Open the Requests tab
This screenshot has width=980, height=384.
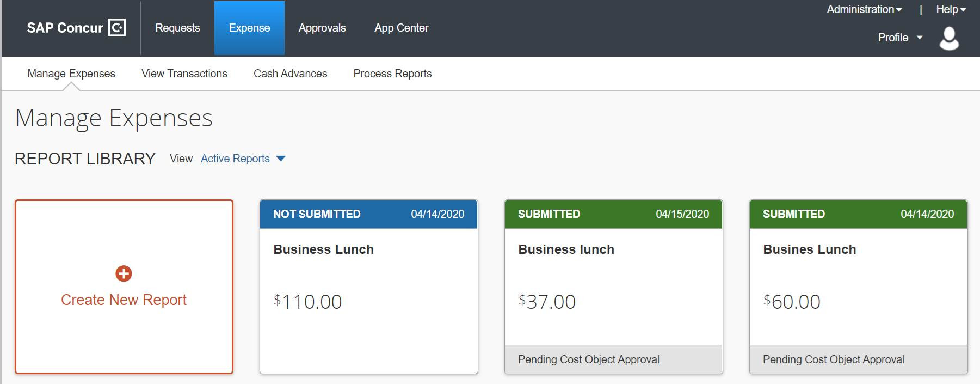177,28
